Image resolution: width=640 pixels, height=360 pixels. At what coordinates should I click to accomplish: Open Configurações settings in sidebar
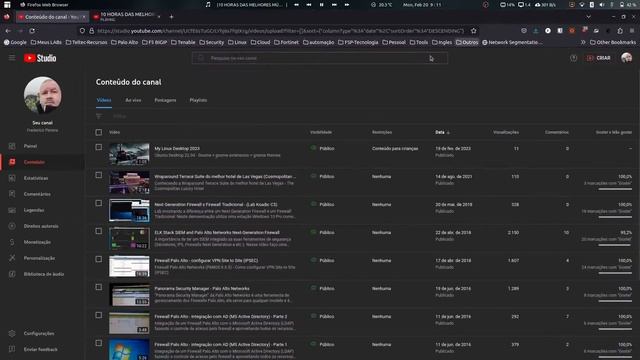[39, 333]
